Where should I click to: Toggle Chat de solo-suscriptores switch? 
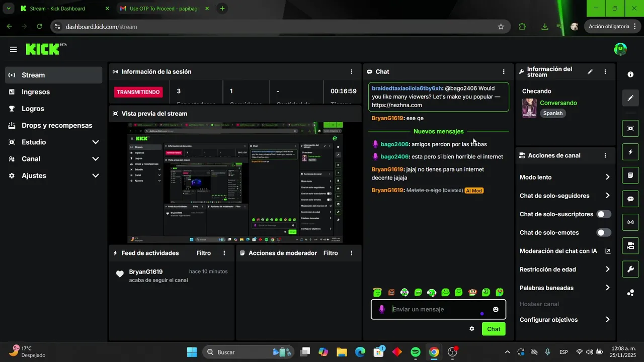604,214
